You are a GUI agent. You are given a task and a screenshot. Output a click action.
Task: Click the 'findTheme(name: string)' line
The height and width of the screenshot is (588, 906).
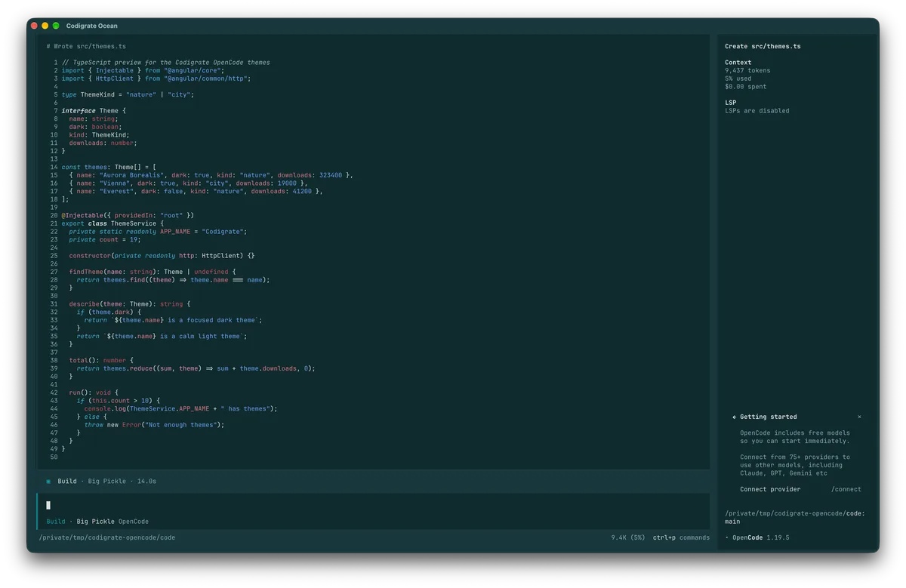(x=153, y=272)
